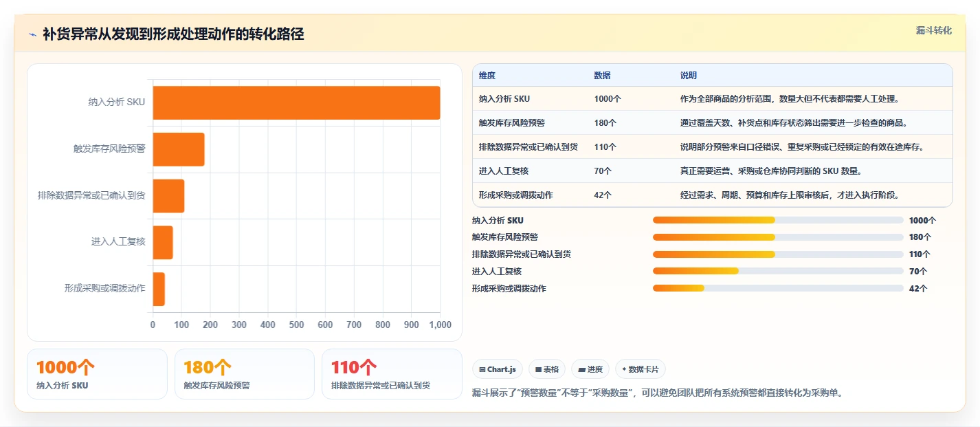Click the description starting 说明部分预警来自口径错误
The height and width of the screenshot is (427, 980).
(x=802, y=147)
